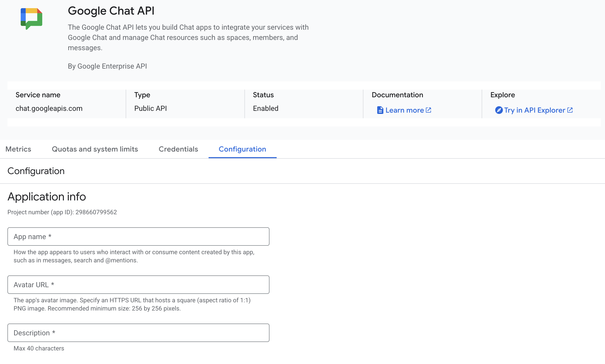Click the Service name column label
This screenshot has height=364, width=605.
(38, 95)
